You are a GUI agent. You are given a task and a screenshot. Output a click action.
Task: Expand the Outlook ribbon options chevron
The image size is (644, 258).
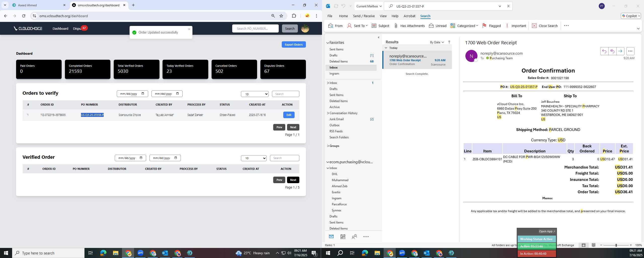638,28
